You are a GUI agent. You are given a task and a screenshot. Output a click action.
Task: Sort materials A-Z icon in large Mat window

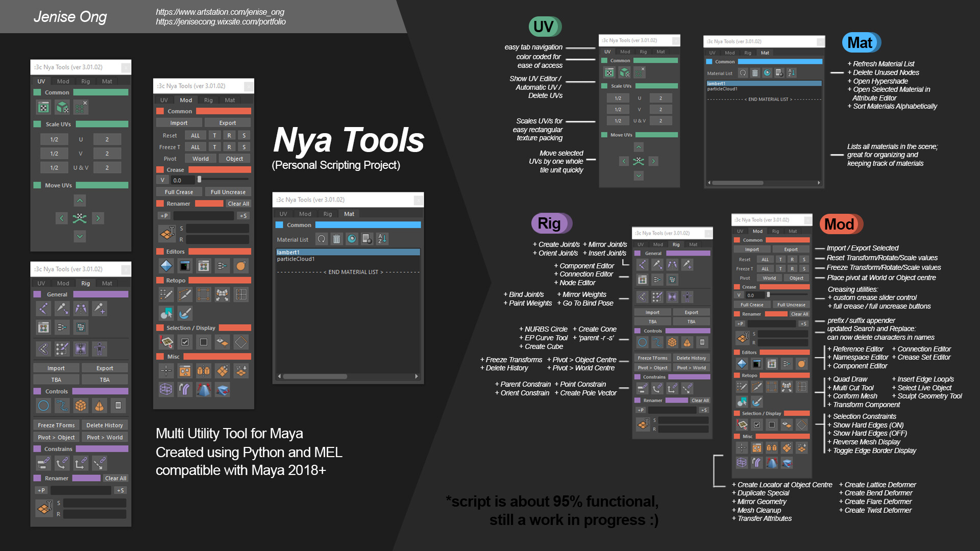(x=382, y=239)
